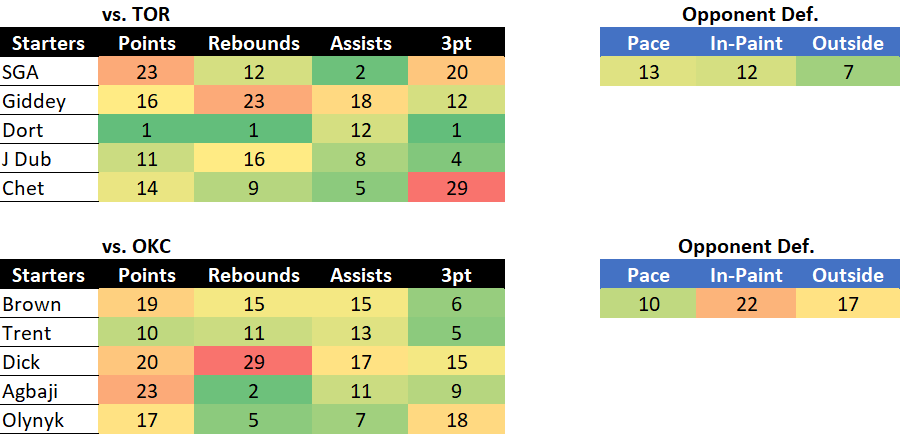Select SGA's Points cell showing 23
Image resolution: width=904 pixels, height=439 pixels.
pyautogui.click(x=146, y=72)
